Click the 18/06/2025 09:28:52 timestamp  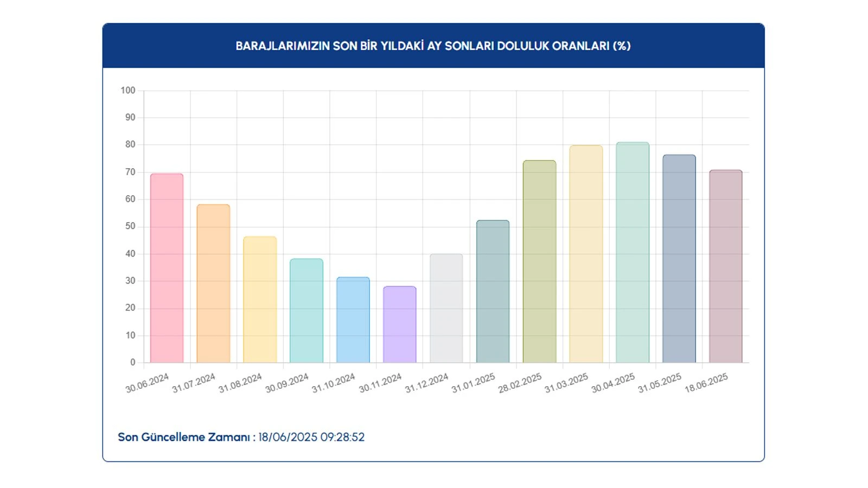pyautogui.click(x=311, y=437)
